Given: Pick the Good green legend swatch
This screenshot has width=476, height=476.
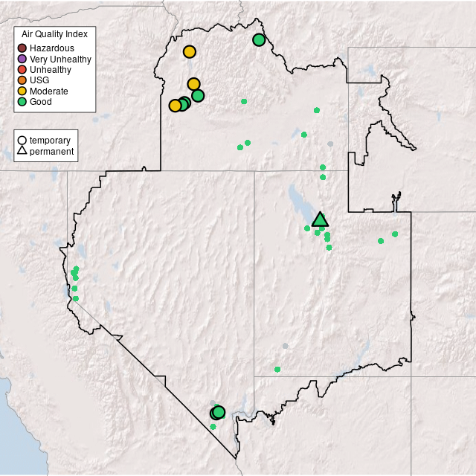Looking at the screenshot, I should pos(22,101).
